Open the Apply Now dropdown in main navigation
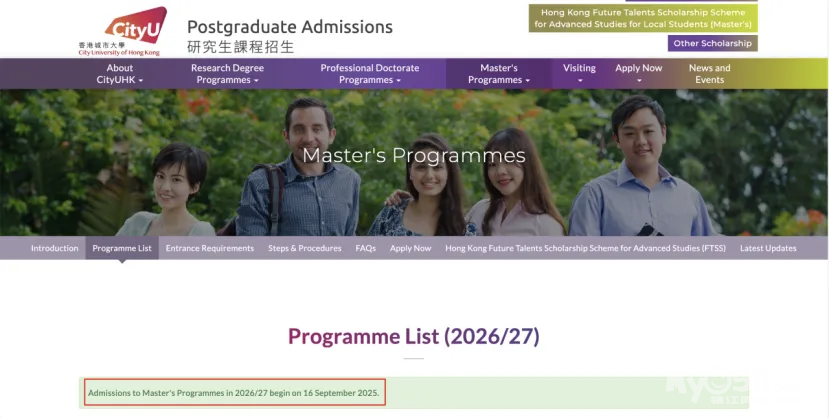 pyautogui.click(x=638, y=74)
